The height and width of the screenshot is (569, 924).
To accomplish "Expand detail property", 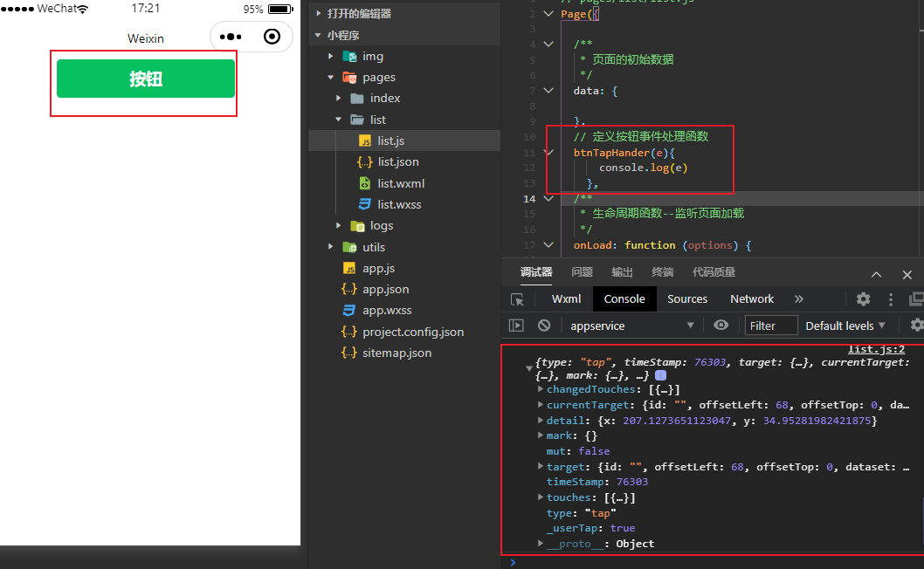I will 541,420.
